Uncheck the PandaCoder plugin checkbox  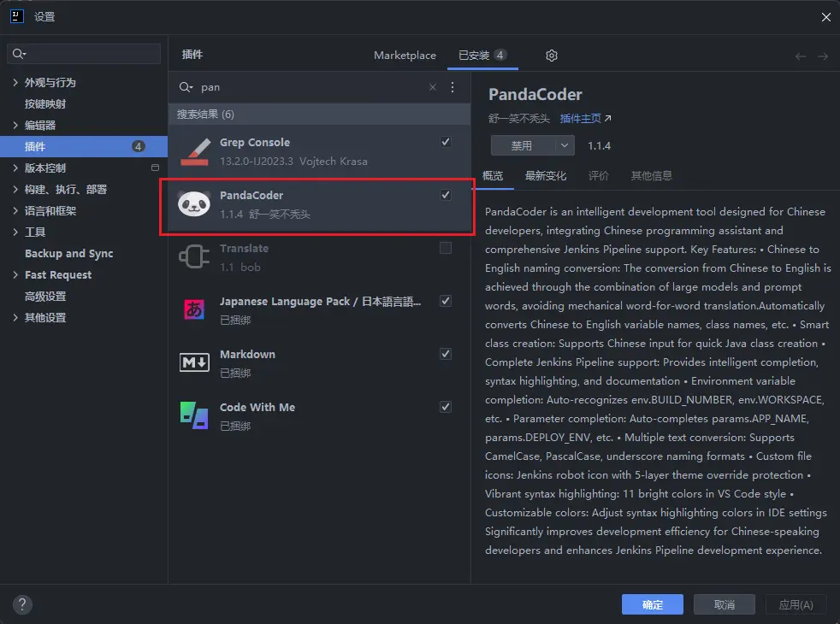pyautogui.click(x=445, y=195)
